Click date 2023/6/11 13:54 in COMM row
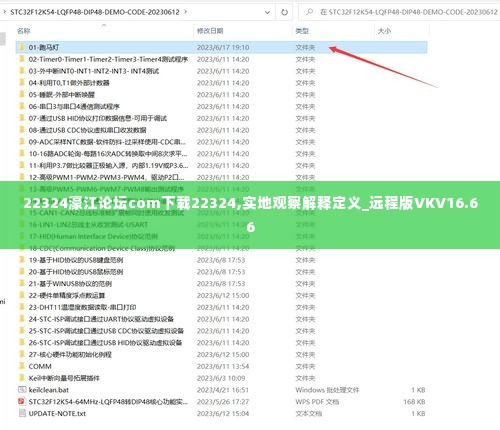Image resolution: width=500 pixels, height=430 pixels. point(223,366)
